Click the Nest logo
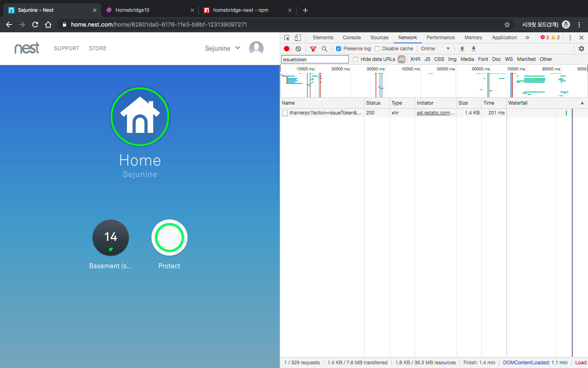 pyautogui.click(x=27, y=48)
